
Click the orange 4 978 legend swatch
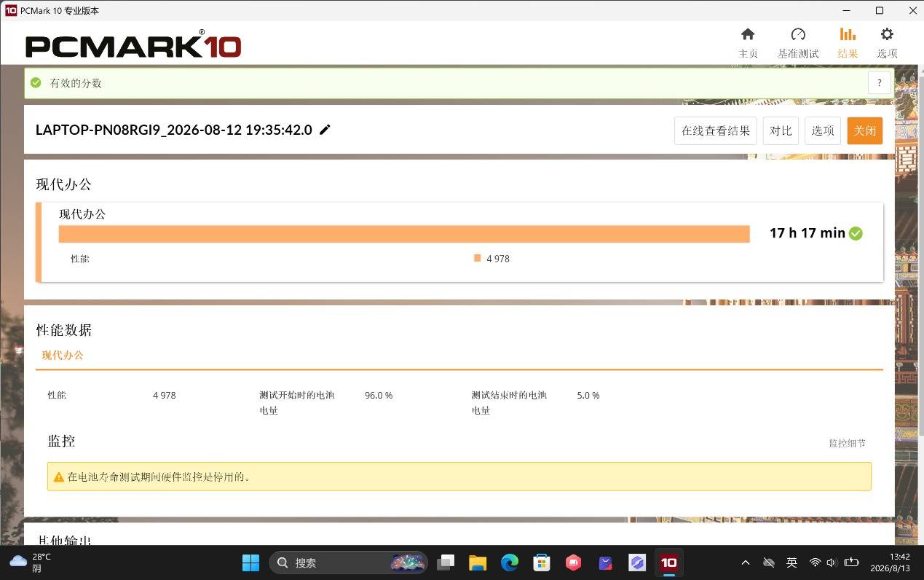click(477, 258)
